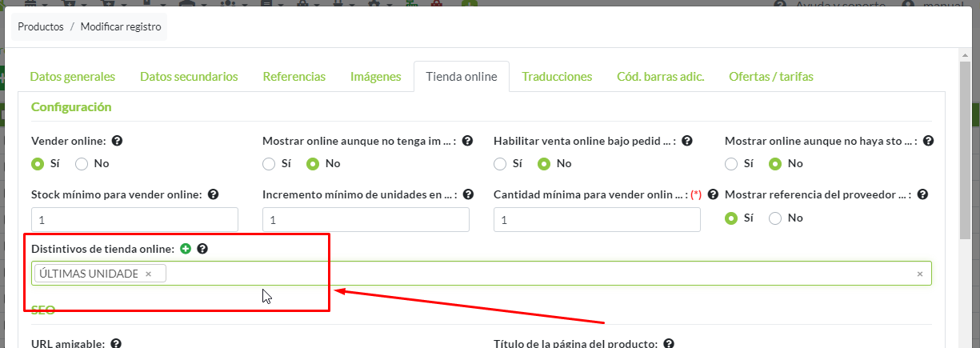Click help icon beside Título de la página del producto
Screen dimensions: 980x348
(x=669, y=343)
